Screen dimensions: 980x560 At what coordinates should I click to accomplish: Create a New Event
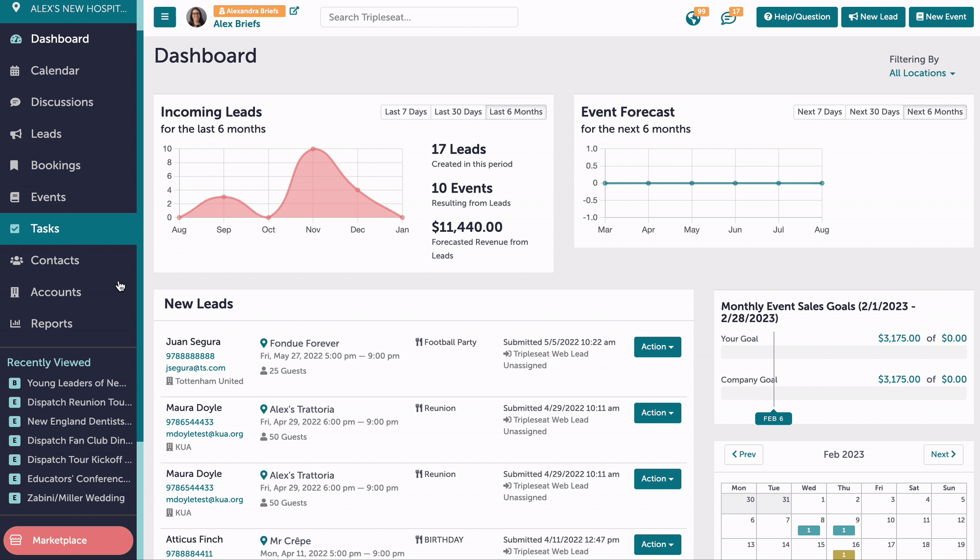pyautogui.click(x=941, y=17)
